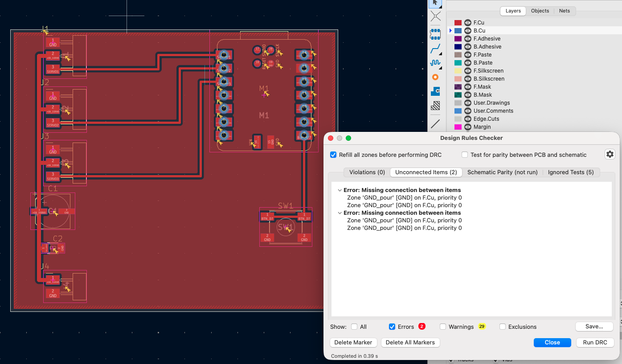Select the local ratsnest tool
Image resolution: width=622 pixels, height=364 pixels.
[435, 17]
